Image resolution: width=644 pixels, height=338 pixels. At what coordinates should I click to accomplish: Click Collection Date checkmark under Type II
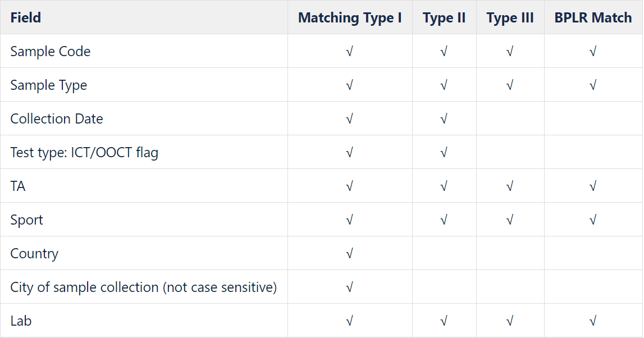pos(444,118)
